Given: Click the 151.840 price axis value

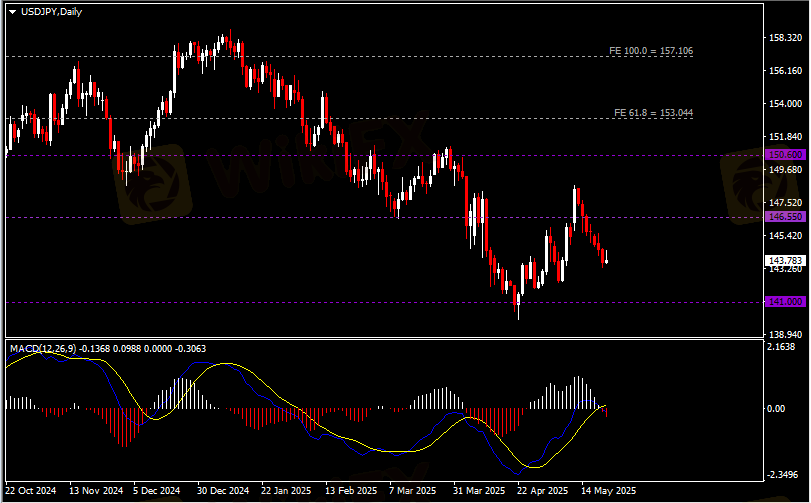Looking at the screenshot, I should click(x=786, y=136).
